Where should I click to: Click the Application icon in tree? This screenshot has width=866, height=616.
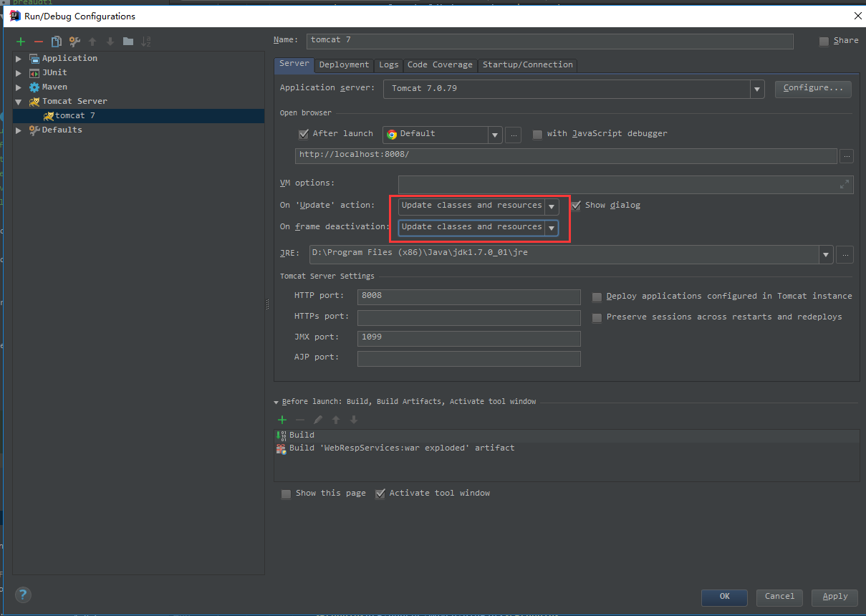pos(34,59)
